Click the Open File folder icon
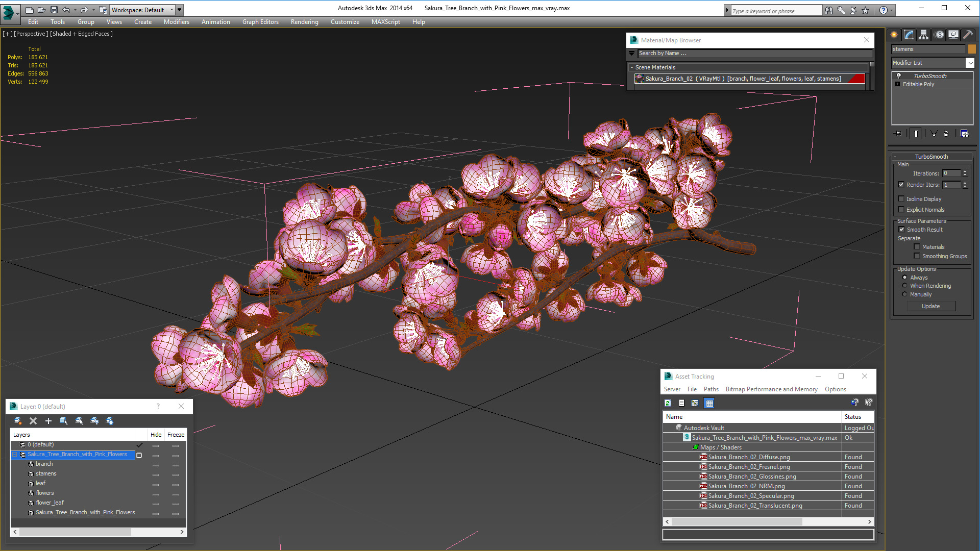Viewport: 980px width, 551px height. [42, 10]
